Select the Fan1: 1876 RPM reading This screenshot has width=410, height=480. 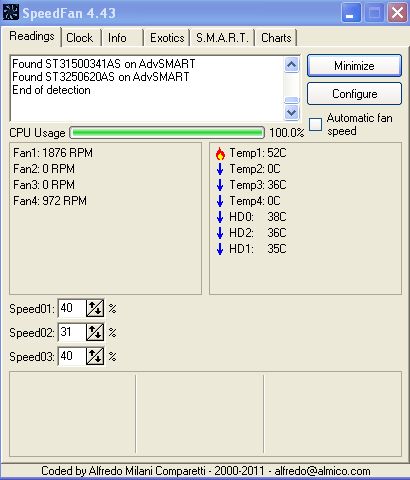pyautogui.click(x=53, y=153)
